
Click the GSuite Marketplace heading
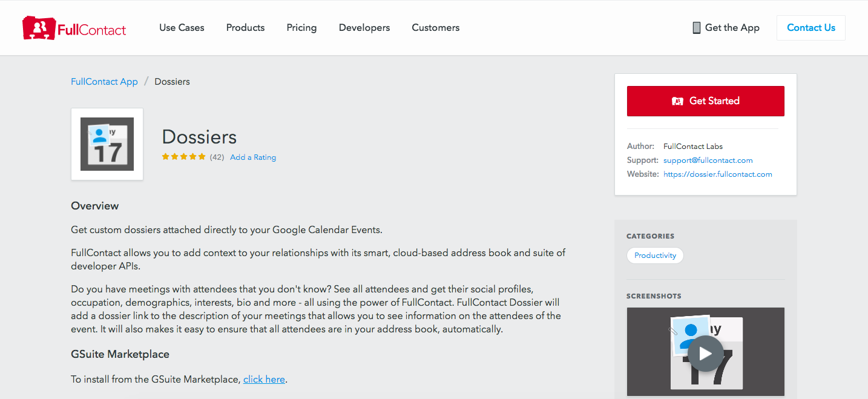(x=120, y=354)
